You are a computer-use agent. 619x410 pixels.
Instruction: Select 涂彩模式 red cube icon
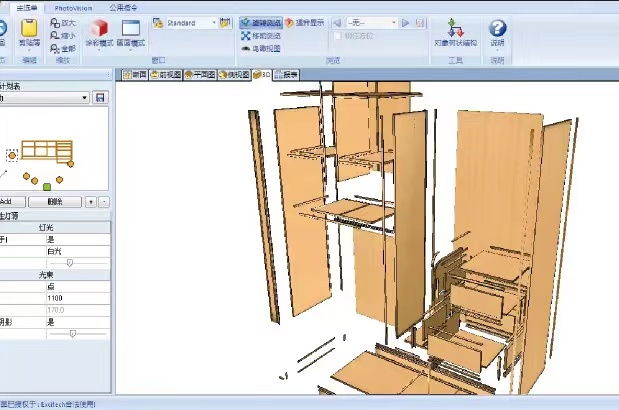pos(98,30)
